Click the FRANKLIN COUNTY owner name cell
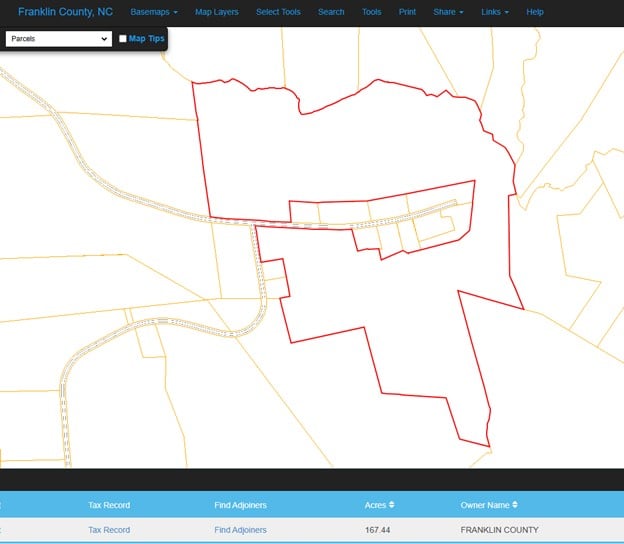624x544 pixels. tap(499, 530)
